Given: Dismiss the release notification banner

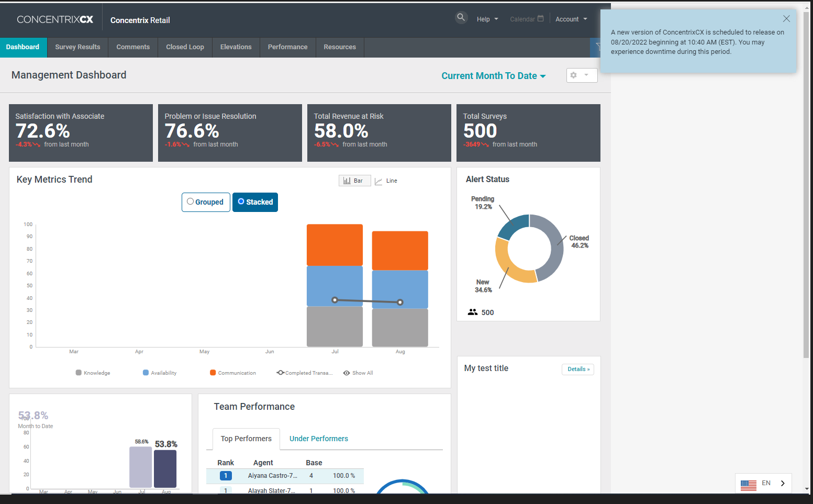Looking at the screenshot, I should 786,19.
